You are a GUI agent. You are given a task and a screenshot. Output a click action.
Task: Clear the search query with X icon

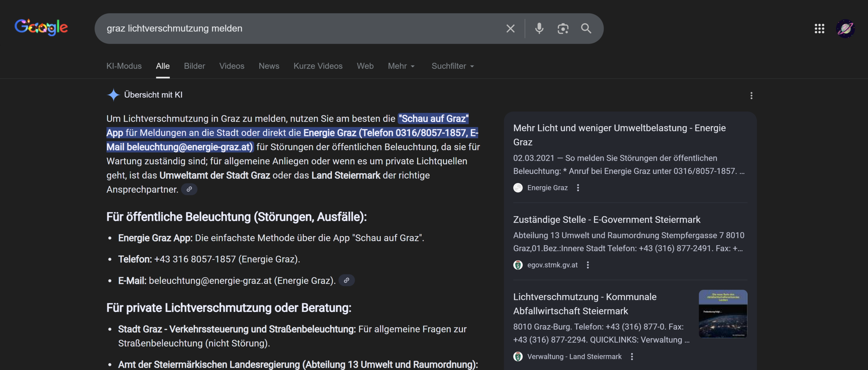tap(510, 28)
